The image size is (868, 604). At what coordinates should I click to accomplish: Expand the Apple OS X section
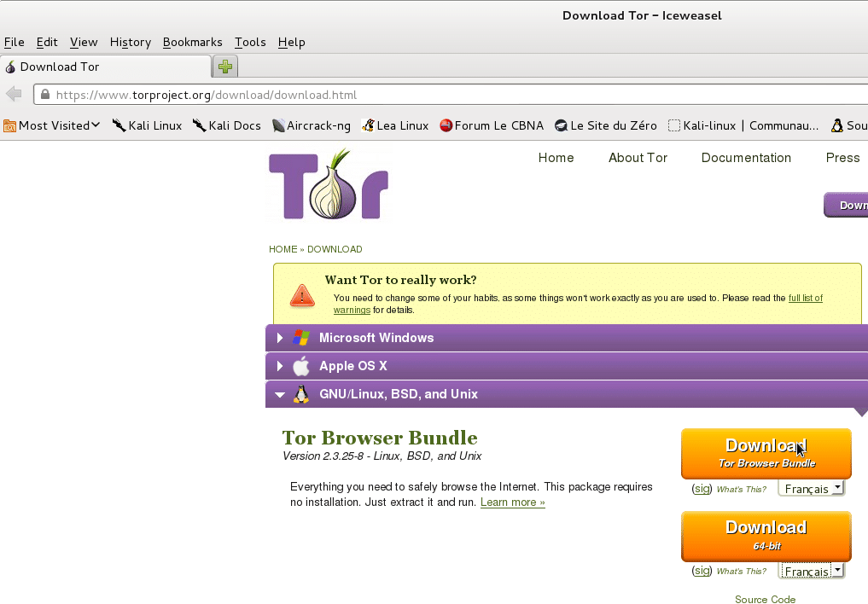click(567, 366)
